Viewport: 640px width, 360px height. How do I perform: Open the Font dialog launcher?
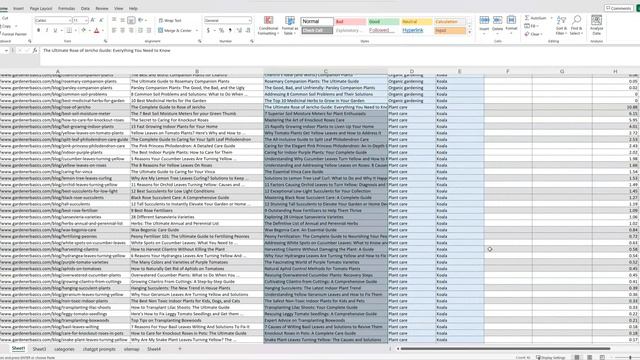(106, 41)
